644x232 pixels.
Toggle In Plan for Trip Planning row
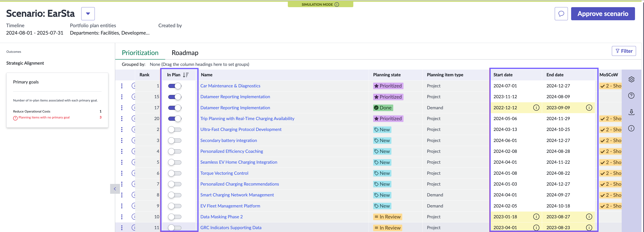click(174, 119)
